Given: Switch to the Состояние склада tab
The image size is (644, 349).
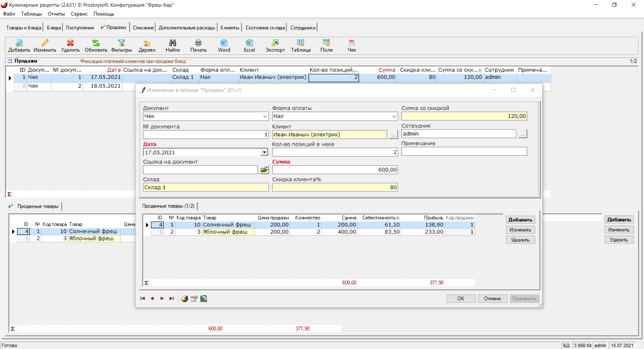Looking at the screenshot, I should tap(265, 27).
